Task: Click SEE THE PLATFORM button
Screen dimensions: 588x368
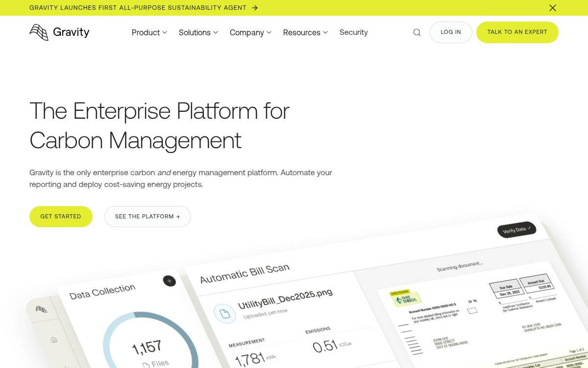Action: [x=147, y=216]
